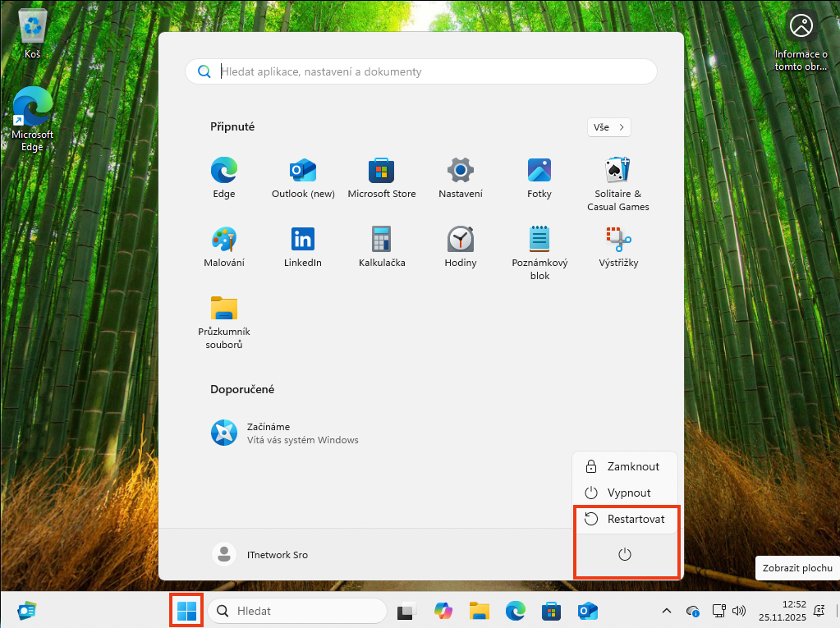Toggle the power button menu
840x628 pixels.
(x=624, y=555)
